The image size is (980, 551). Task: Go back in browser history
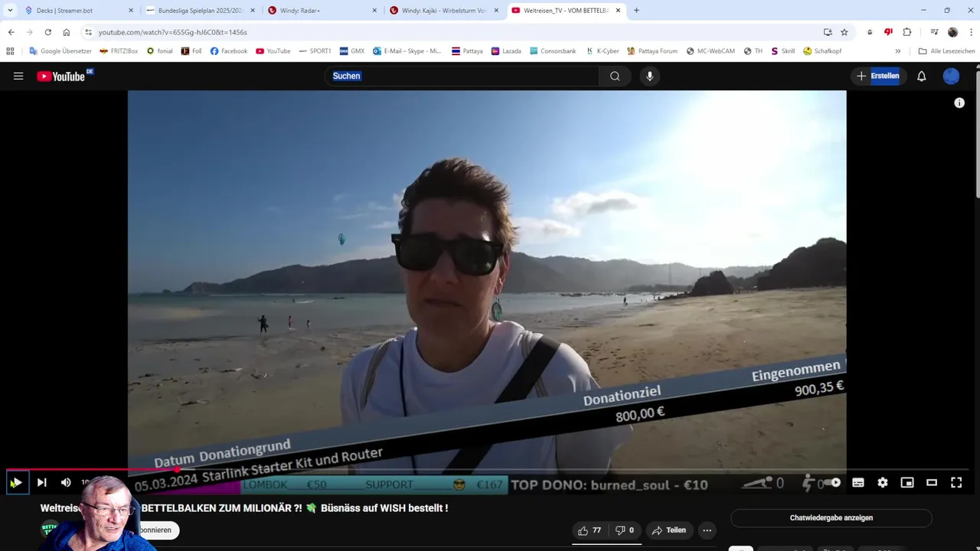(x=11, y=32)
